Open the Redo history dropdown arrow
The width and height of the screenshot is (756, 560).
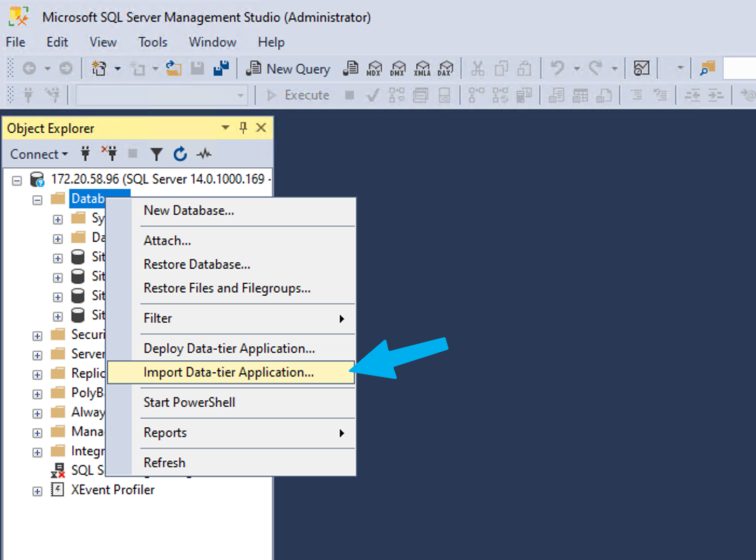tap(614, 69)
